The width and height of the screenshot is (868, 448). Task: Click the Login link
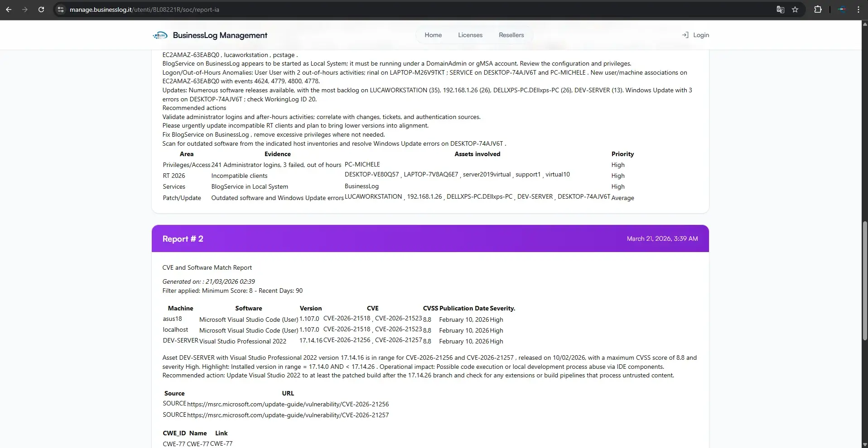coord(701,35)
